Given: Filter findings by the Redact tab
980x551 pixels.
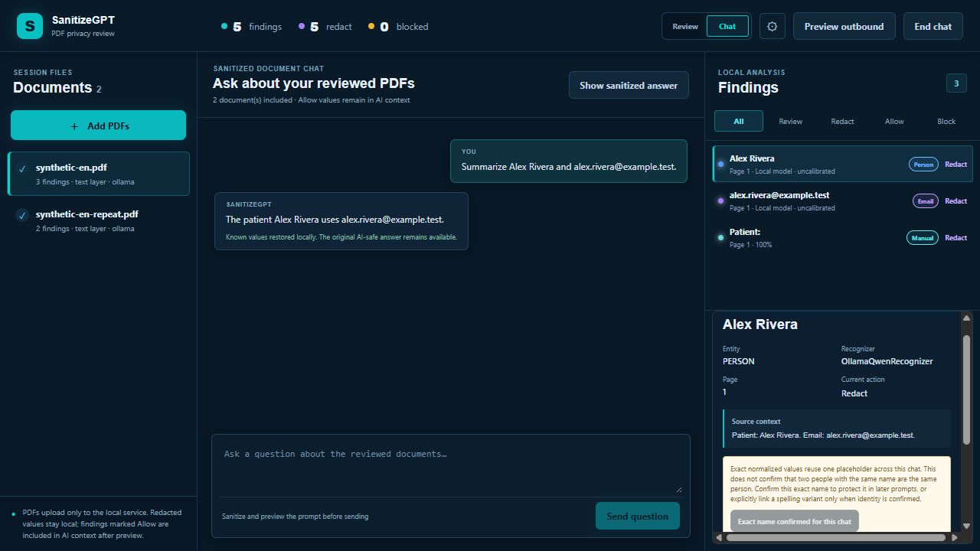Looking at the screenshot, I should click(842, 121).
